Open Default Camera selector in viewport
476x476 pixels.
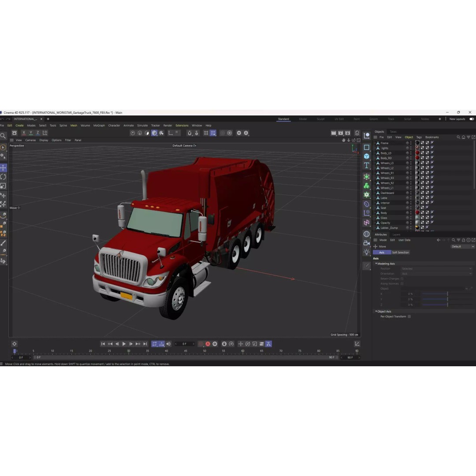[x=184, y=146]
